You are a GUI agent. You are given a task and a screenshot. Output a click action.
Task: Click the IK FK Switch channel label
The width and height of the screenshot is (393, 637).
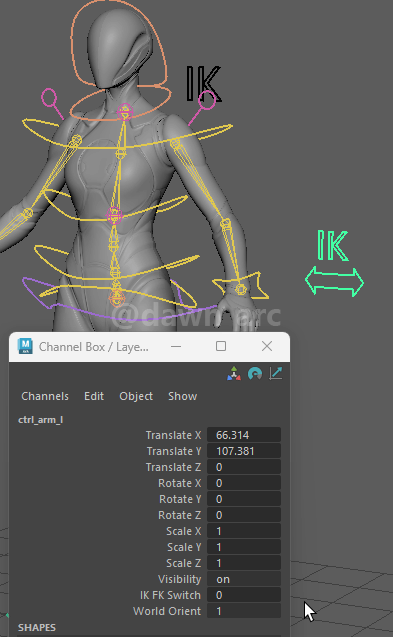coord(170,595)
